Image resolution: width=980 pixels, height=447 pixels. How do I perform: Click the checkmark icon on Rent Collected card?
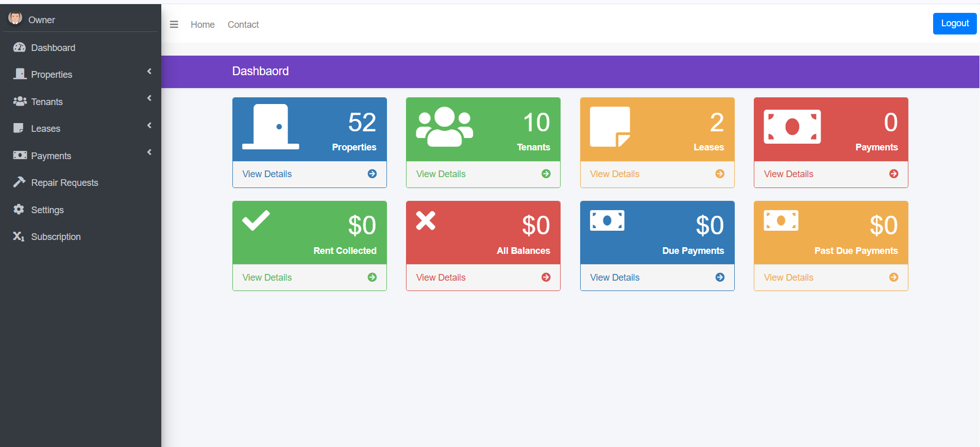click(x=256, y=220)
